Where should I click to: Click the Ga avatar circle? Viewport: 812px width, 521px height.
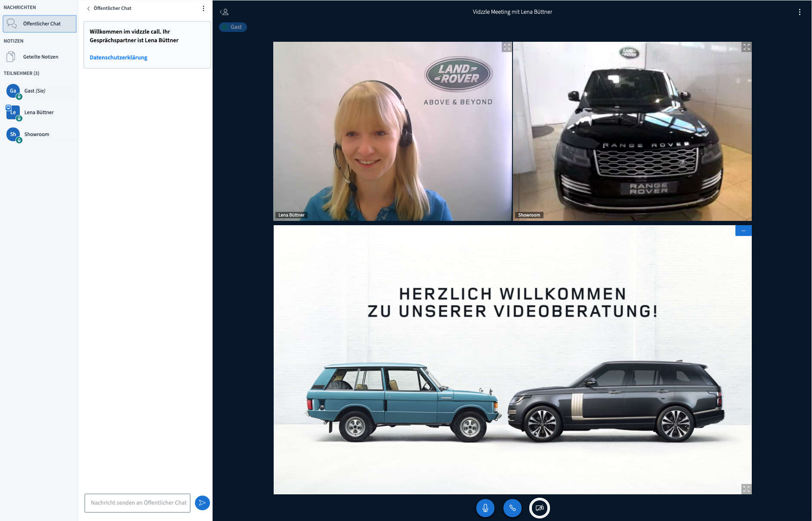pyautogui.click(x=13, y=91)
